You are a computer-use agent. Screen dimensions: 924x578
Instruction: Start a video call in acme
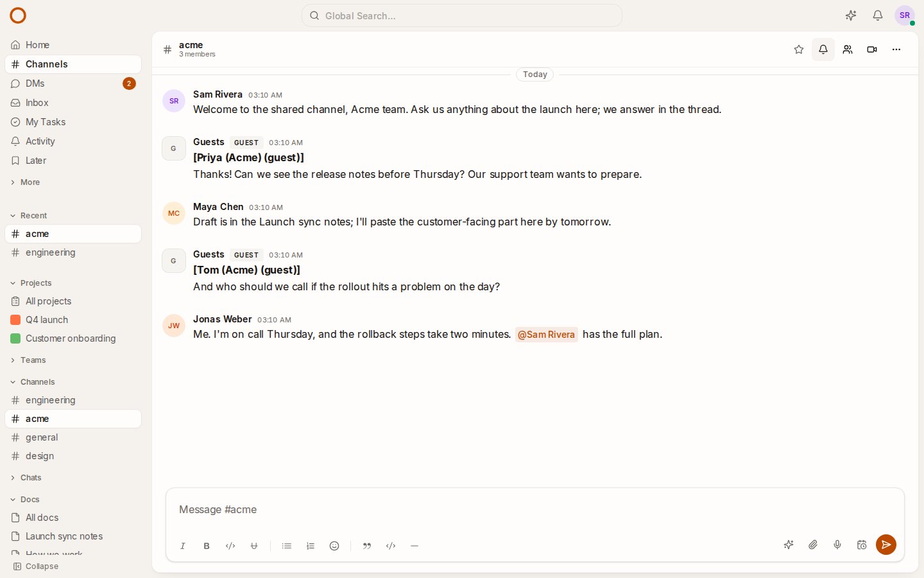872,49
